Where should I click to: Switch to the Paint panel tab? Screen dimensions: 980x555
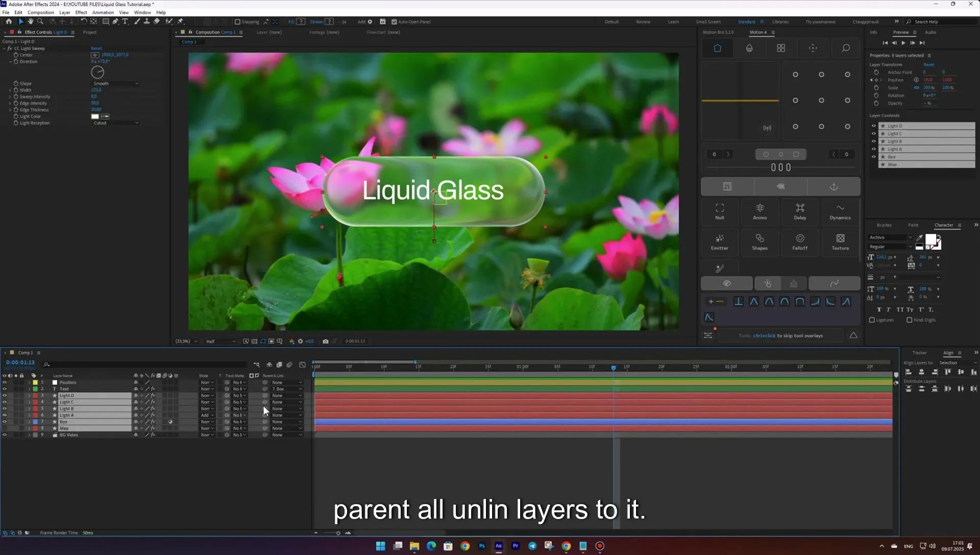[x=913, y=225]
